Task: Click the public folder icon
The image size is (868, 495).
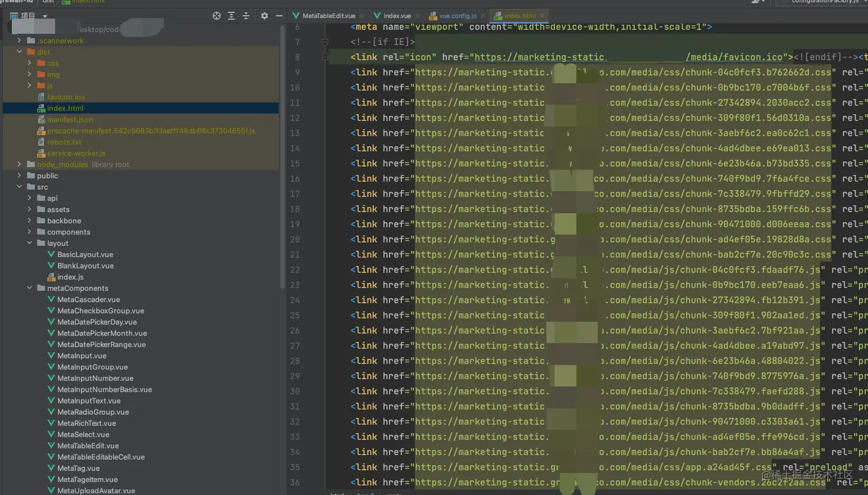Action: 31,176
